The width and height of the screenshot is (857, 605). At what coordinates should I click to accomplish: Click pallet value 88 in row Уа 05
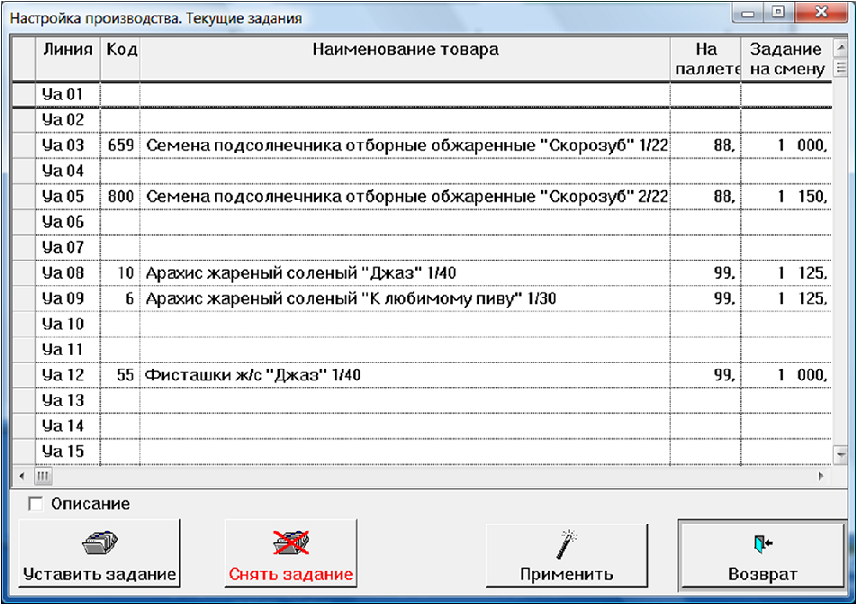point(724,196)
